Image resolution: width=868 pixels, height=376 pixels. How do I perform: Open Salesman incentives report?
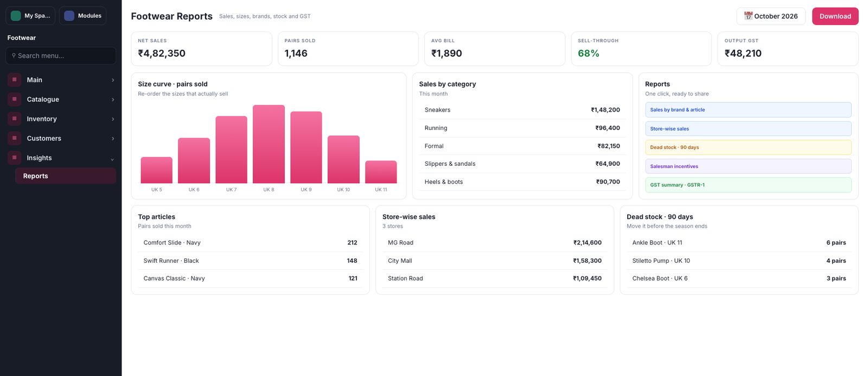(748, 166)
